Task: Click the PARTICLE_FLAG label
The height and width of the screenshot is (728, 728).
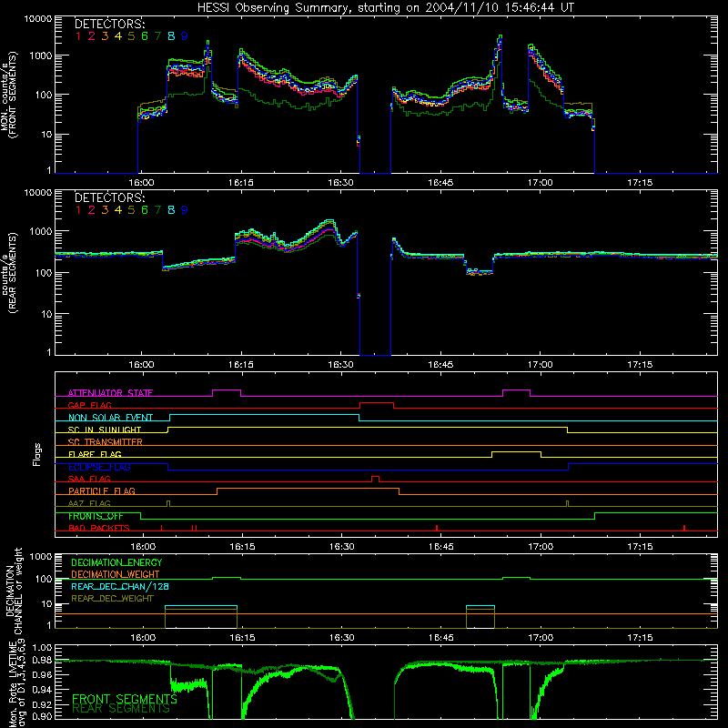Action: point(102,490)
